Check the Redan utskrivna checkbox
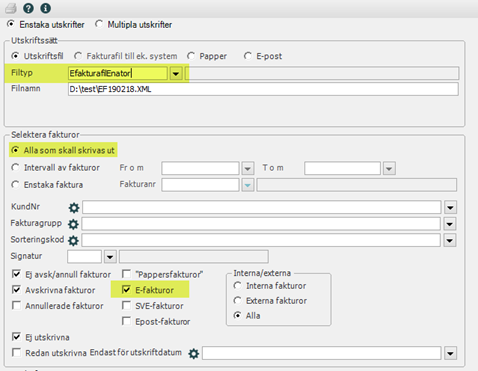Viewport: 478px width, 371px height. click(16, 352)
